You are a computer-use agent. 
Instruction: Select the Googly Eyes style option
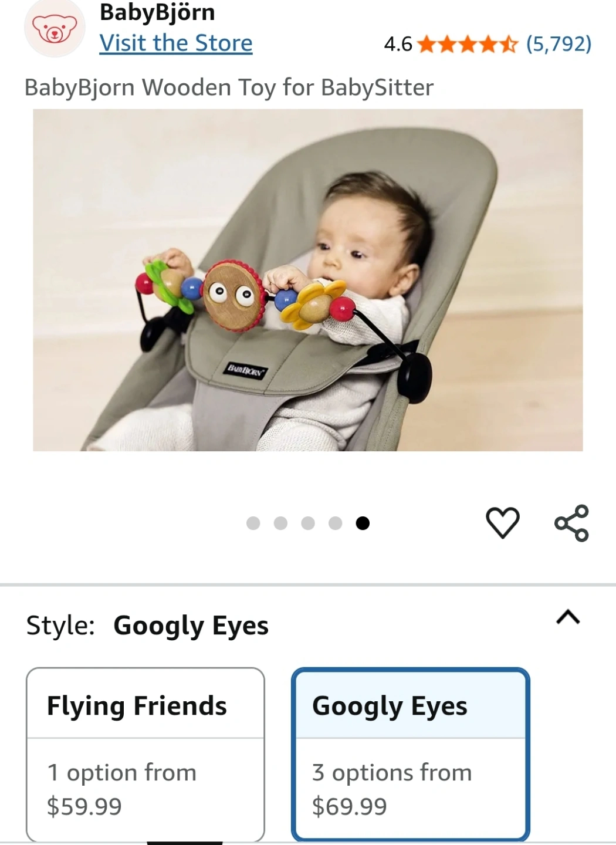411,755
